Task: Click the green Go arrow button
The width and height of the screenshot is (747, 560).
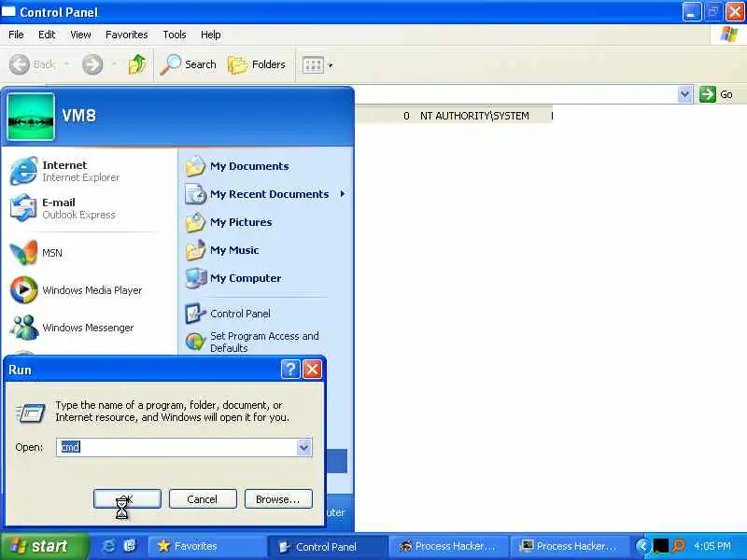Action: coord(708,94)
